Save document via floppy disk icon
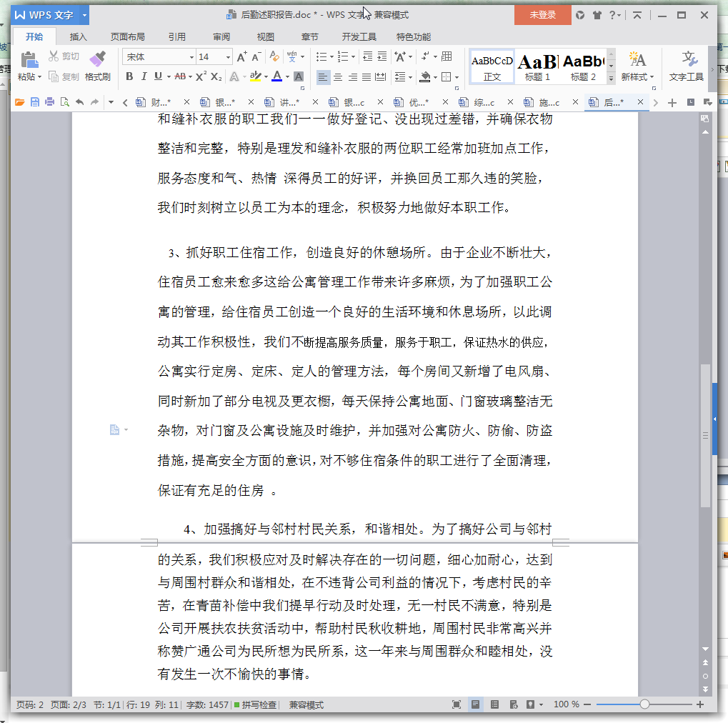The height and width of the screenshot is (723, 728). pyautogui.click(x=35, y=102)
